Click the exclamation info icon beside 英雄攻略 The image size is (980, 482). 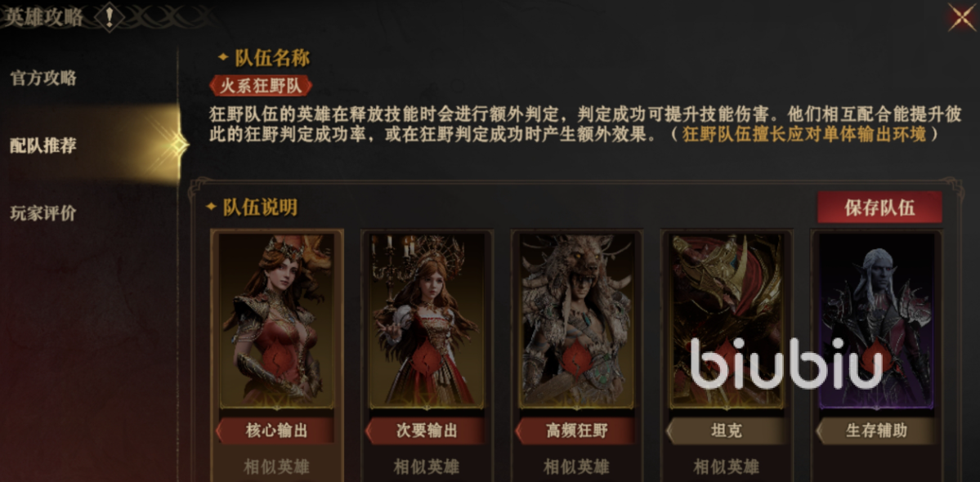[x=110, y=17]
